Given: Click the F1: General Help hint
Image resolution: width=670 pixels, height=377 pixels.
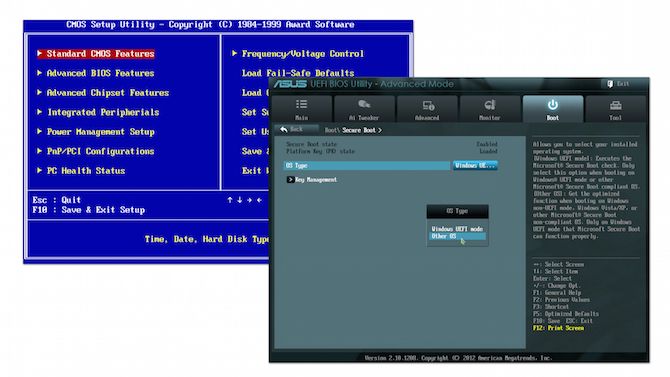Looking at the screenshot, I should point(557,293).
